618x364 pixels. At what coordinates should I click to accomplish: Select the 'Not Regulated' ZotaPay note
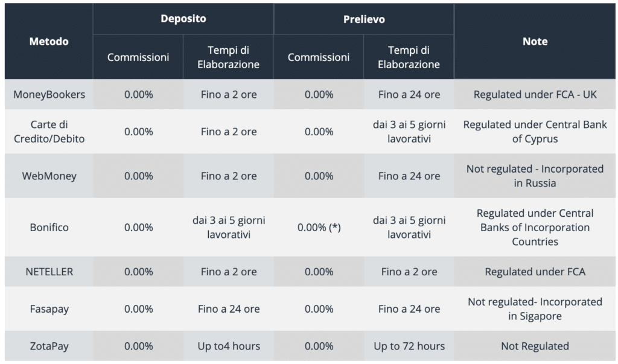535,346
